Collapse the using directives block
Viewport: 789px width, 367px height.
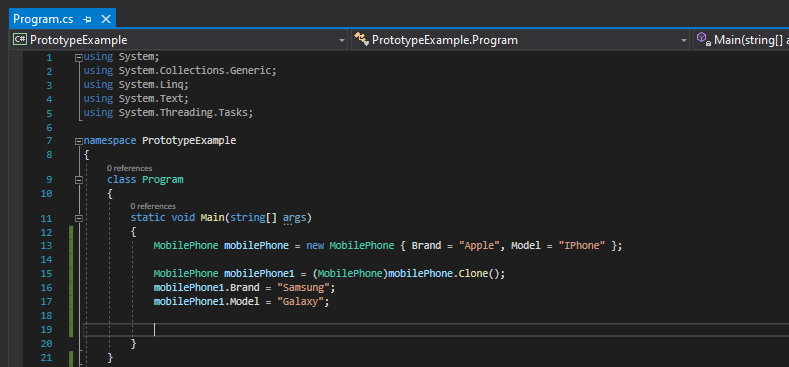78,58
